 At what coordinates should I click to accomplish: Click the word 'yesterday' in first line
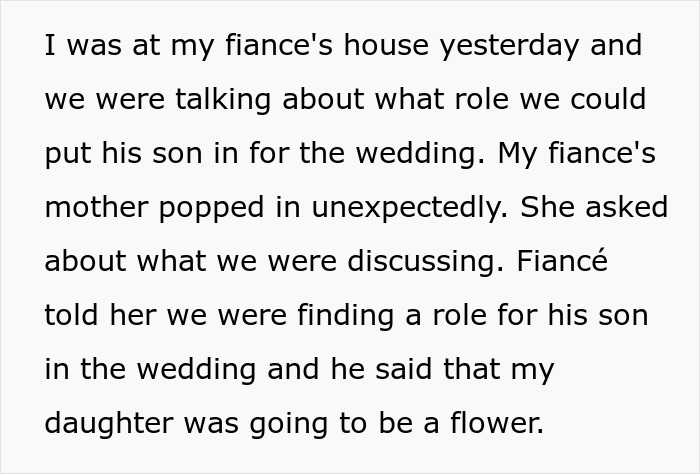509,46
